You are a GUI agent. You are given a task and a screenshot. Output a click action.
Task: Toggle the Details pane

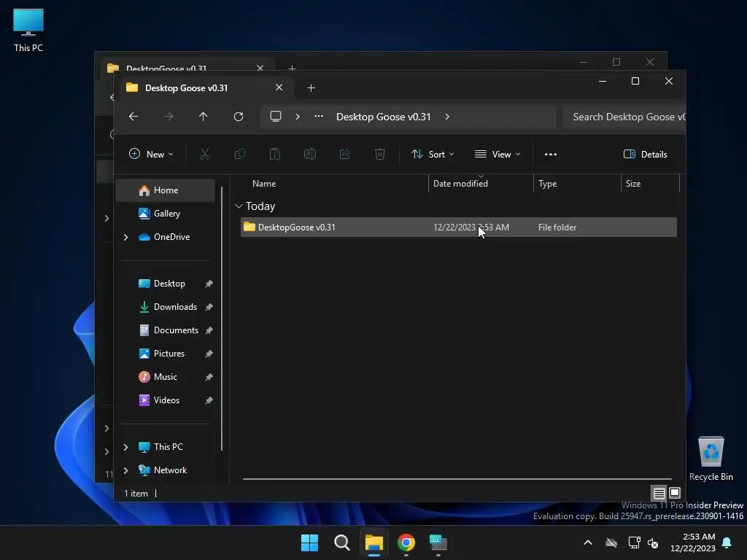pos(646,155)
